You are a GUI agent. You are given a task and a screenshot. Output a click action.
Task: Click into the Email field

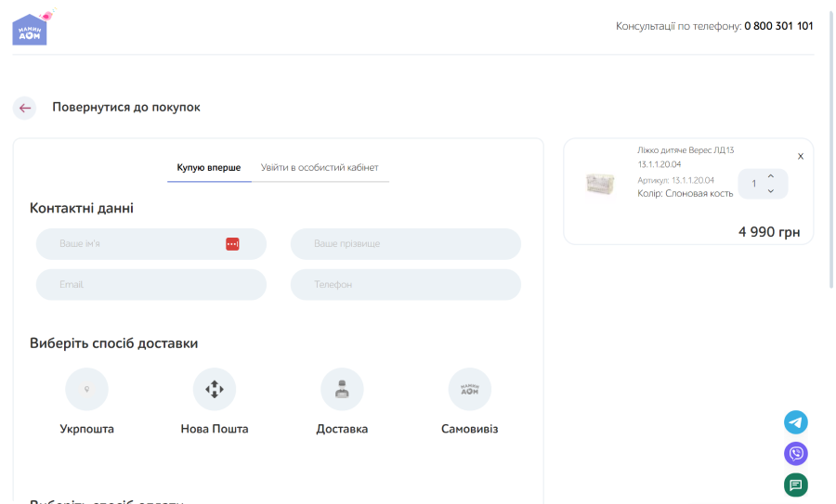click(x=150, y=285)
